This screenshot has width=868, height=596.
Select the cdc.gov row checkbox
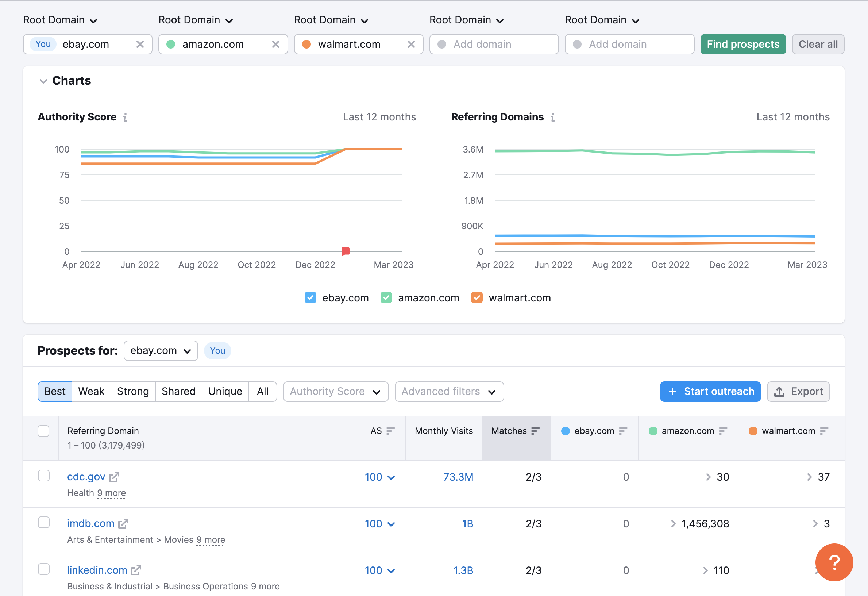44,476
